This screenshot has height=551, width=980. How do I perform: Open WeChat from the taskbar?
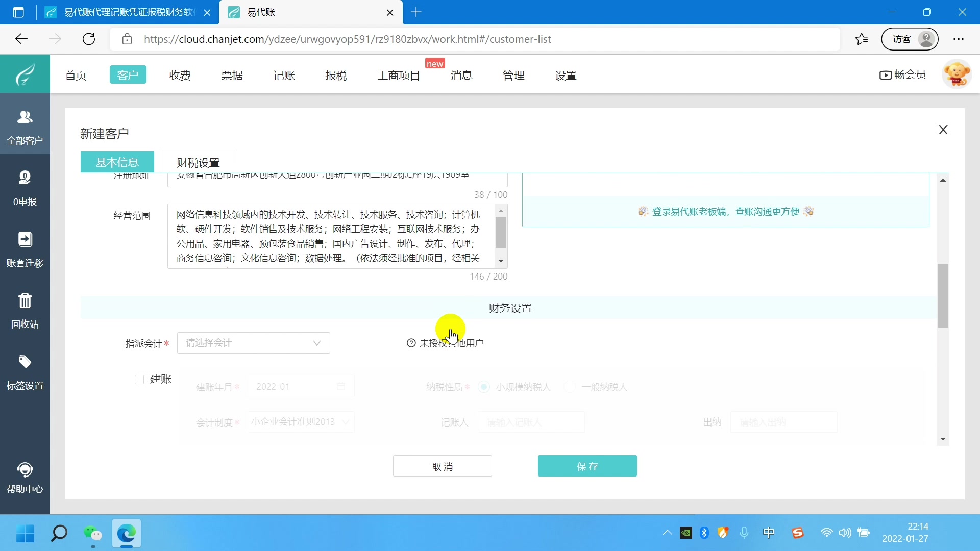pos(92,534)
